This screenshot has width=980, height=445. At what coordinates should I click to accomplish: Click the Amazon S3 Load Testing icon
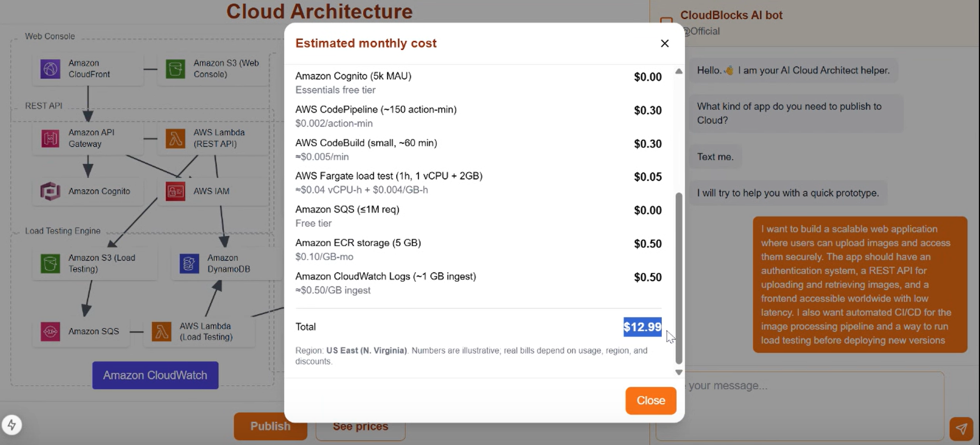point(50,263)
